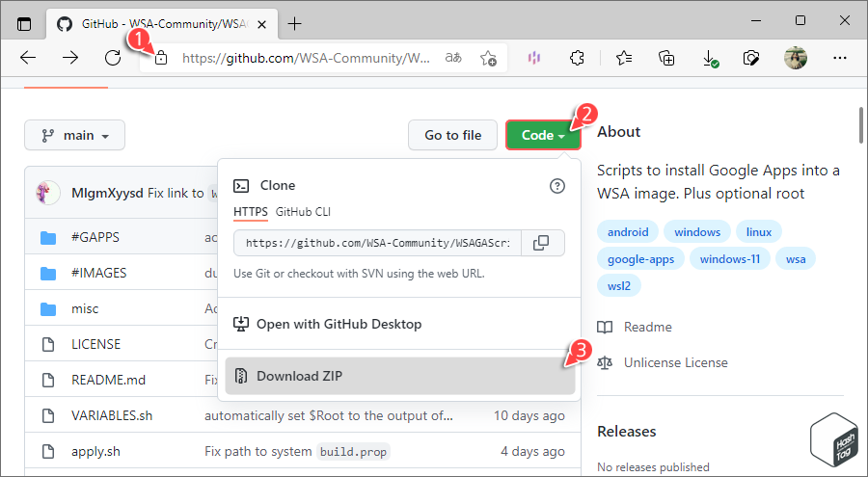Image resolution: width=868 pixels, height=477 pixels.
Task: Go forward to next page
Action: click(x=70, y=58)
